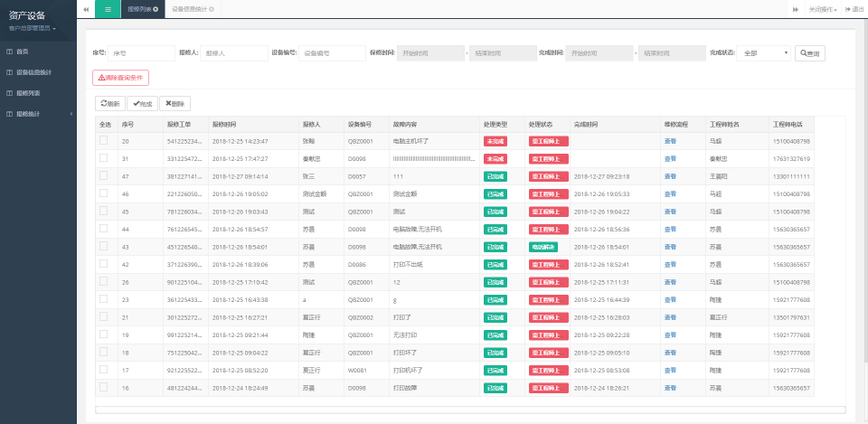Click the 未完成 badge in row 31
Image resolution: width=868 pixels, height=424 pixels.
click(x=495, y=159)
